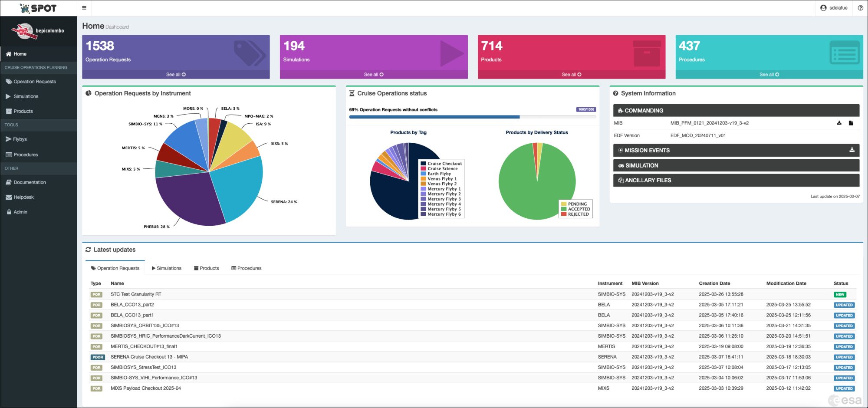Viewport: 868px width, 408px height.
Task: Toggle Cruise Checkout in tag legend
Action: 444,164
